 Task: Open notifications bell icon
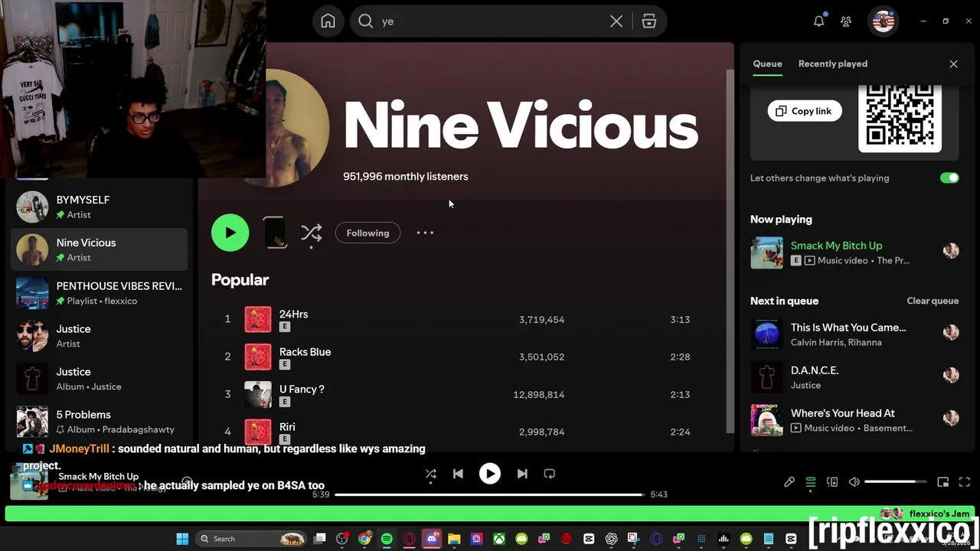(x=819, y=21)
